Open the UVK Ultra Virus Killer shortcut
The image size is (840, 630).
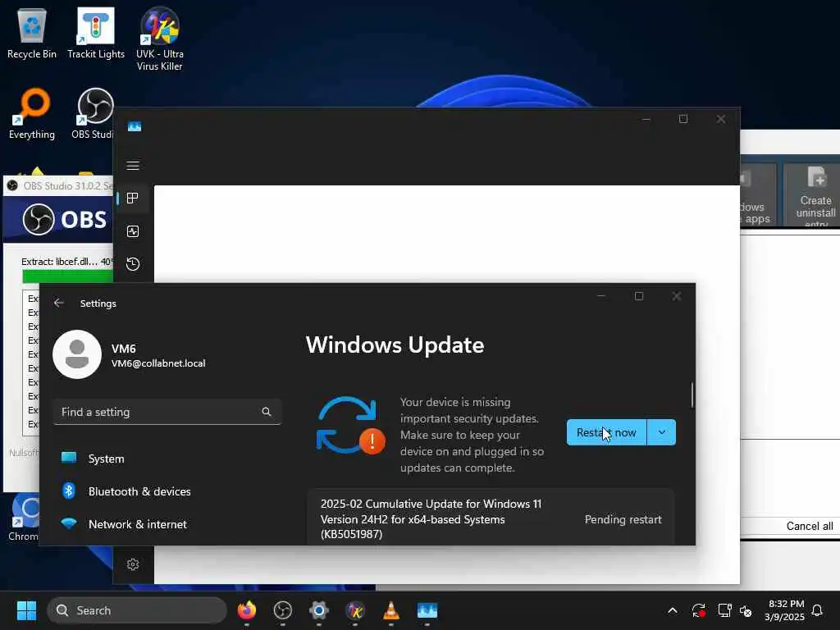[160, 39]
